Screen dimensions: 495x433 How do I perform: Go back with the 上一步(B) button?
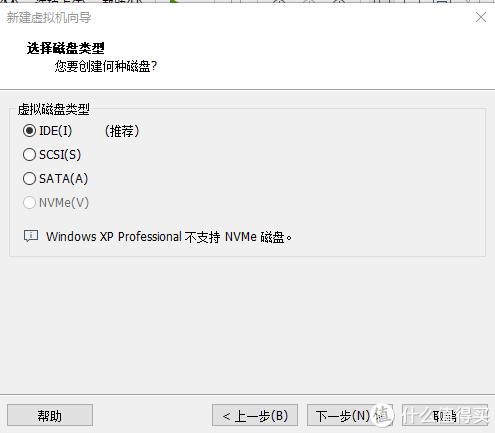[x=255, y=415]
